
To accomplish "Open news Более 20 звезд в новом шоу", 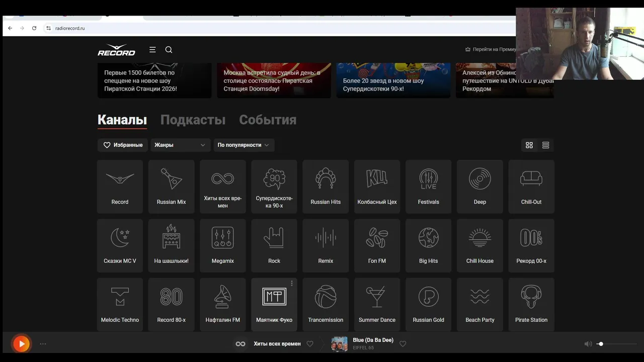I will [393, 80].
